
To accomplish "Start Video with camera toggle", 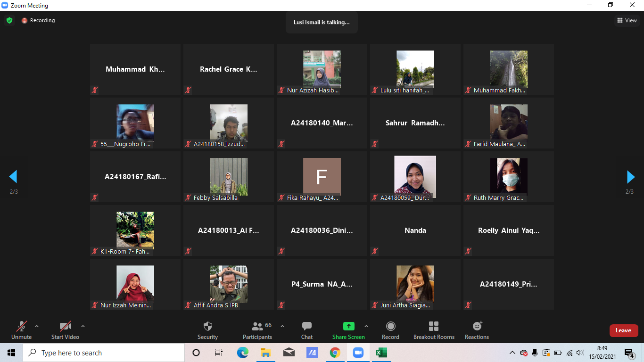I will point(65,330).
